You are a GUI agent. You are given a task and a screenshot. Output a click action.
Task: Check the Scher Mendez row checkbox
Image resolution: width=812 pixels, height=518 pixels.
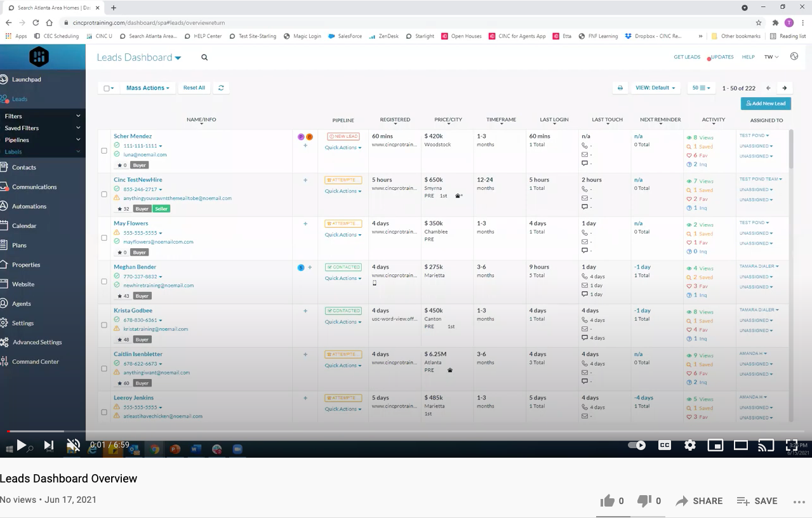click(x=104, y=150)
